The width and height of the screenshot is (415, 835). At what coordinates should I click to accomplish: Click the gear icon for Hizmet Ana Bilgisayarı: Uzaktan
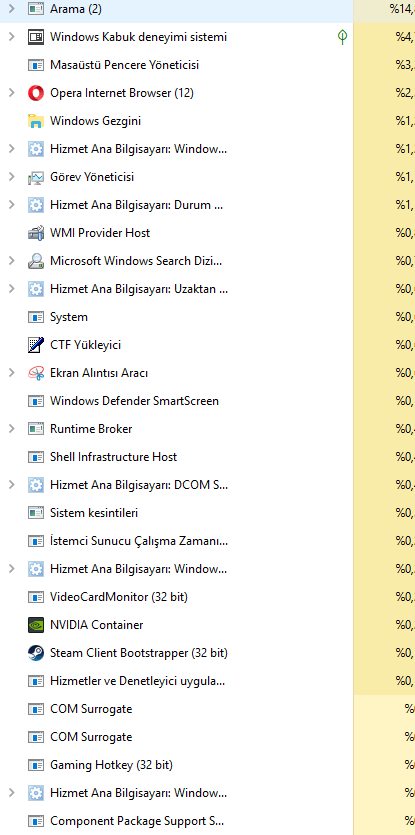coord(36,289)
